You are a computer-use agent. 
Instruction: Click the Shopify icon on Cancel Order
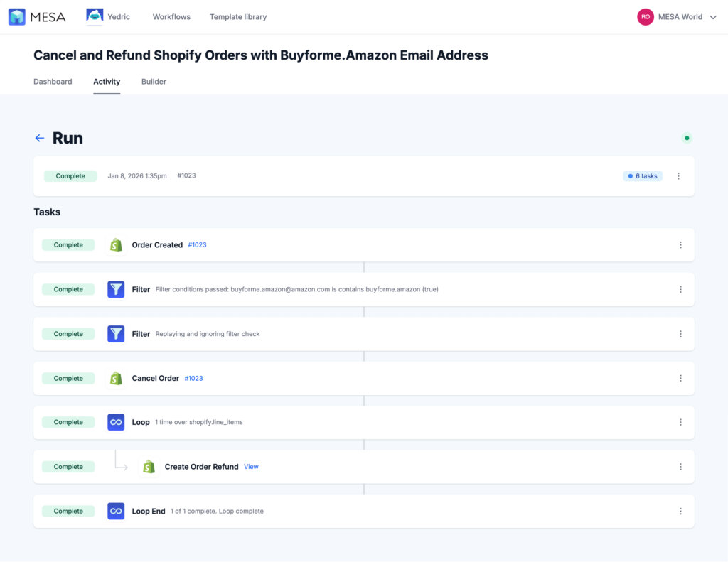point(116,378)
